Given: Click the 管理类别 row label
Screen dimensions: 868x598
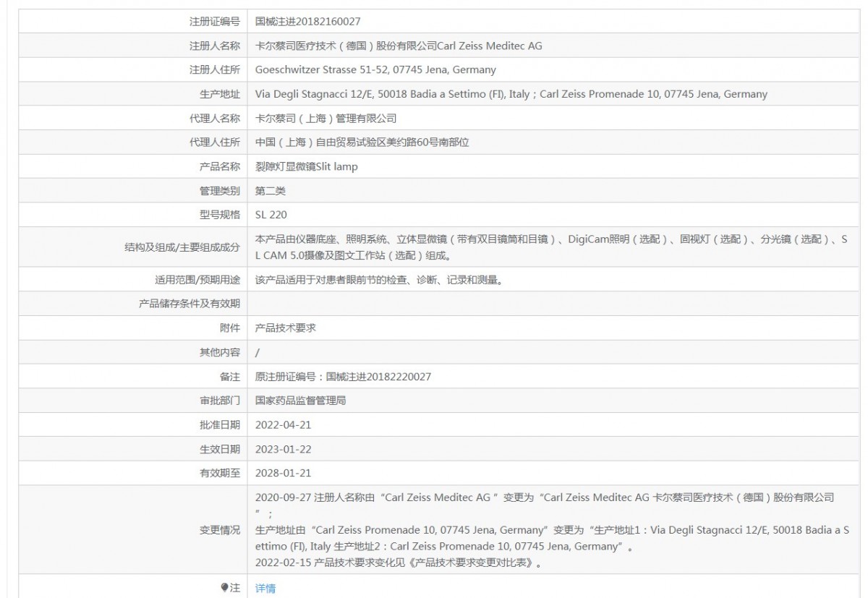Looking at the screenshot, I should [x=220, y=191].
